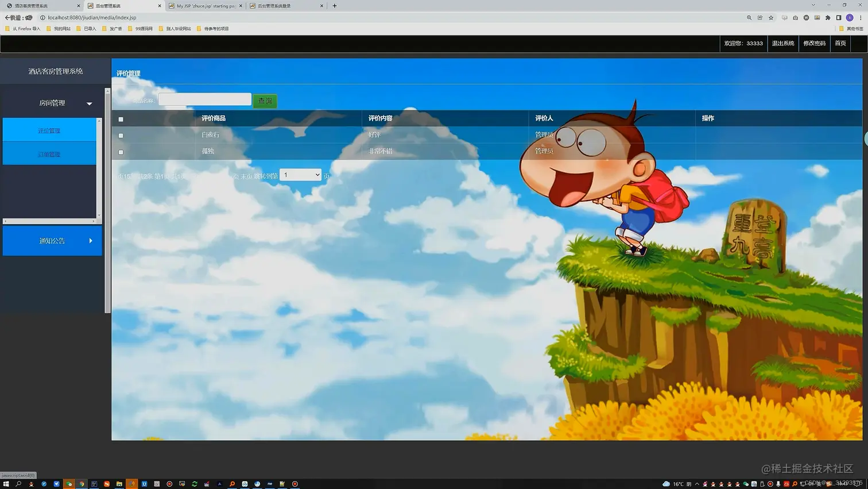Toggle the select-all checkbox in the table header
This screenshot has width=868, height=489.
[121, 120]
